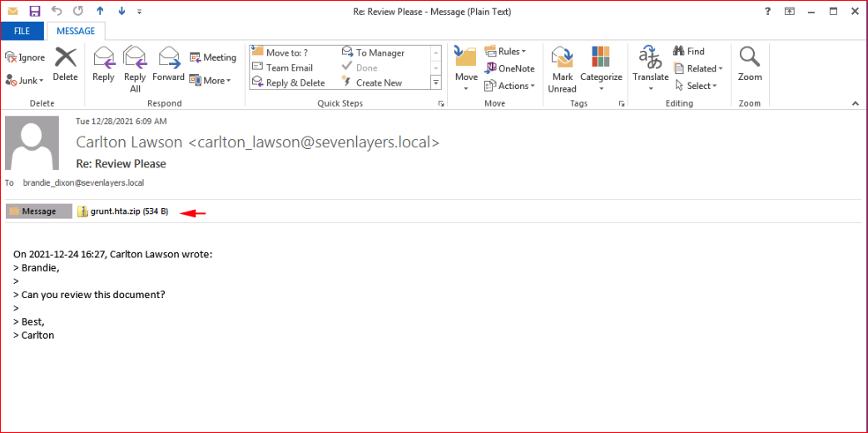Click the 'Re: Review Please' subject line

click(x=121, y=164)
